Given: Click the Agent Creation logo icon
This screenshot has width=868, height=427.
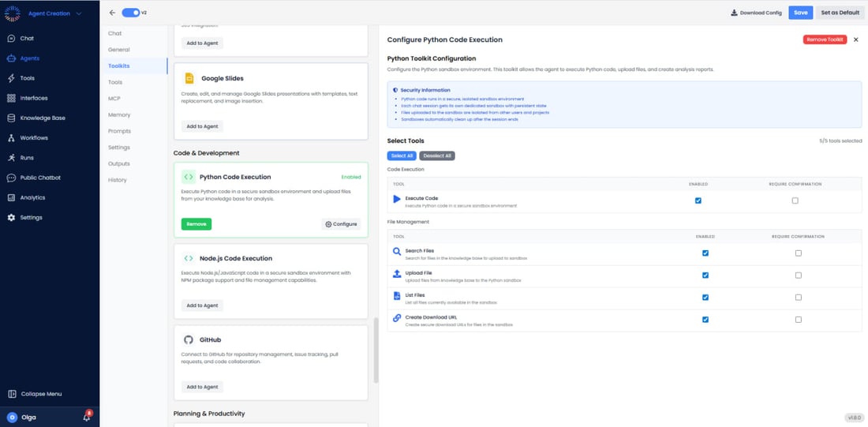Looking at the screenshot, I should 12,13.
